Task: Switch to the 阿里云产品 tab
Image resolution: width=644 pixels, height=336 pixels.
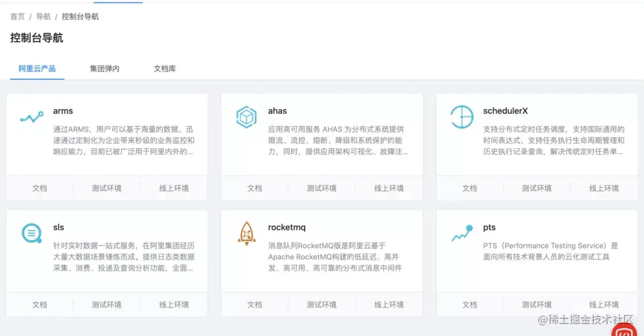Action: [37, 69]
